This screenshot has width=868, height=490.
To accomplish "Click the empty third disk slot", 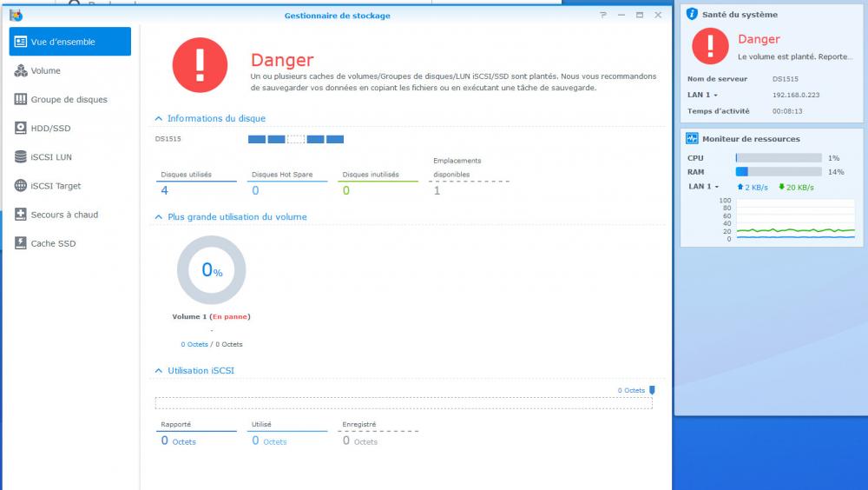I will (296, 139).
